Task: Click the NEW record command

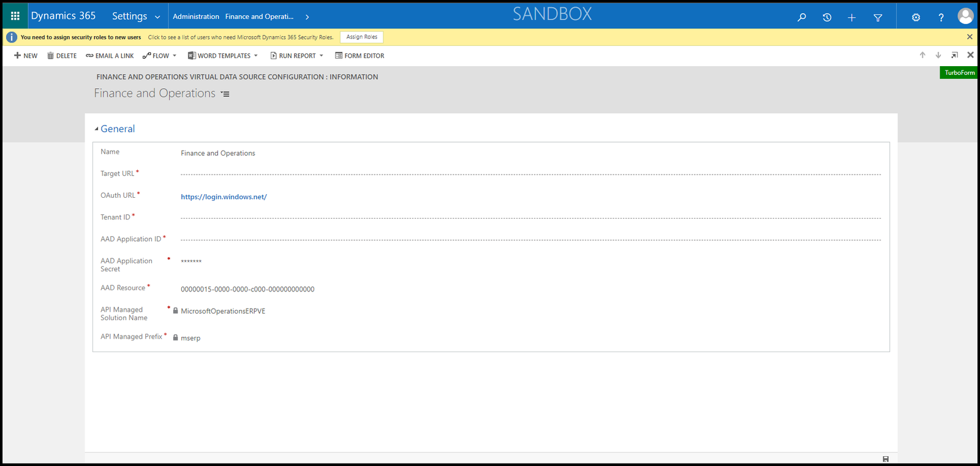Action: tap(26, 56)
